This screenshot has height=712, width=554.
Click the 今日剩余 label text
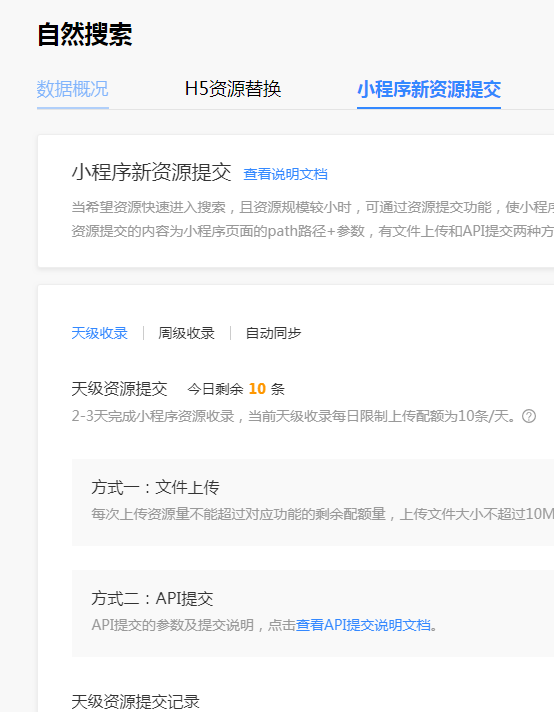(x=215, y=389)
